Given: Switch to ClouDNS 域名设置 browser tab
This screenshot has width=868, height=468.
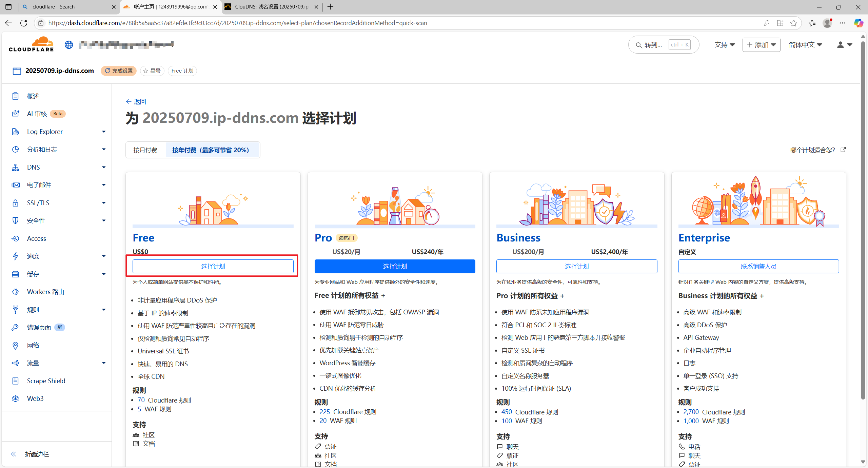Looking at the screenshot, I should pyautogui.click(x=271, y=7).
